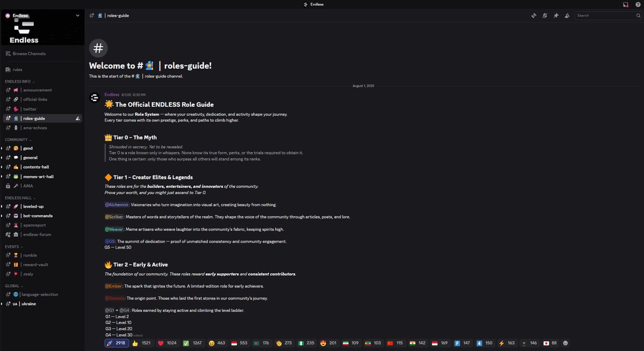Toggle the number 4 reaction 150
Viewport: 644px width, 351px height.
click(485, 343)
